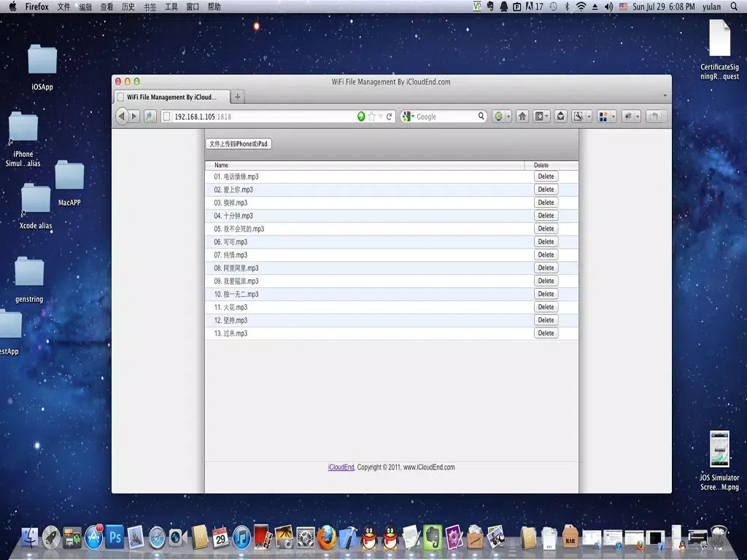The height and width of the screenshot is (560, 747).
Task: Delete the file 10. 独一无二.mp3
Action: (546, 294)
